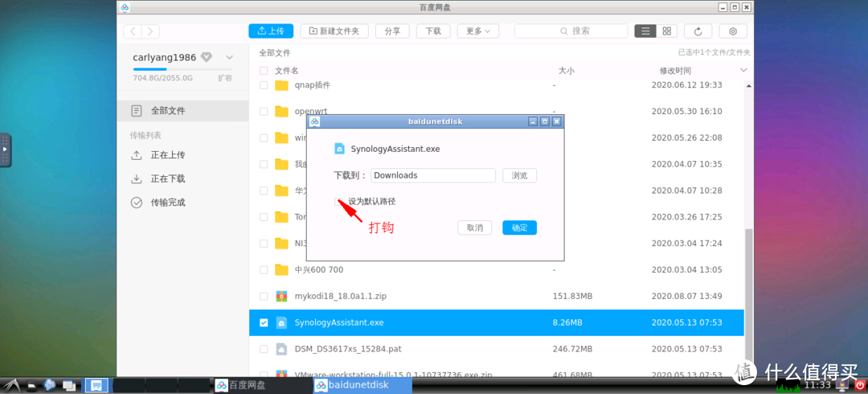Click the baidunetdisk dialog title cloud icon

pyautogui.click(x=314, y=121)
